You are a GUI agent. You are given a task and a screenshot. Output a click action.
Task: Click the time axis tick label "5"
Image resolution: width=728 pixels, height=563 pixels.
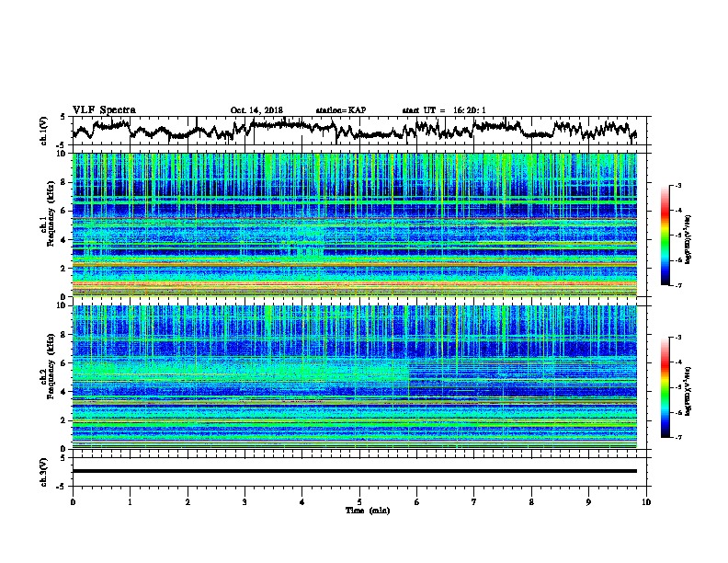[359, 502]
